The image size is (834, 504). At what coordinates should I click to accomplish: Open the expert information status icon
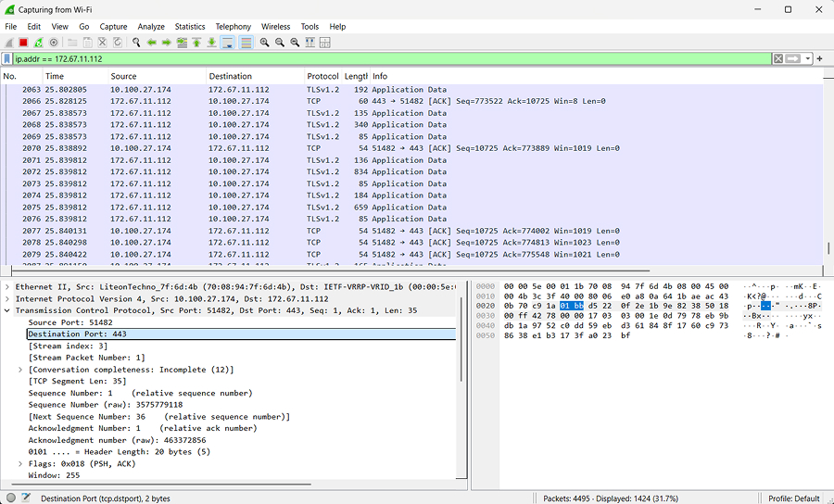tap(11, 498)
